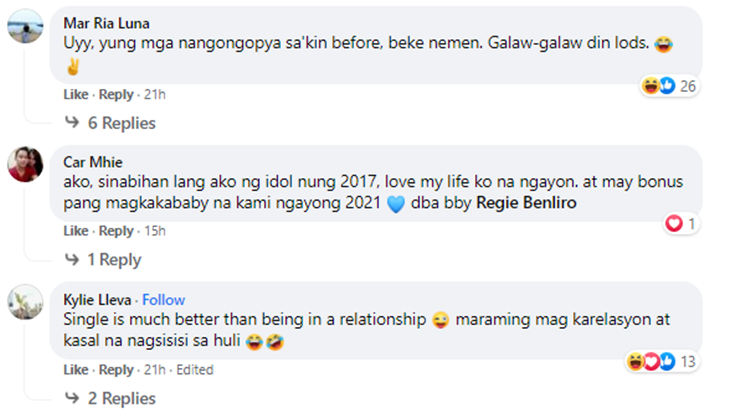The height and width of the screenshot is (413, 750).
Task: Like Kylie Lleva's comment
Action: (76, 369)
